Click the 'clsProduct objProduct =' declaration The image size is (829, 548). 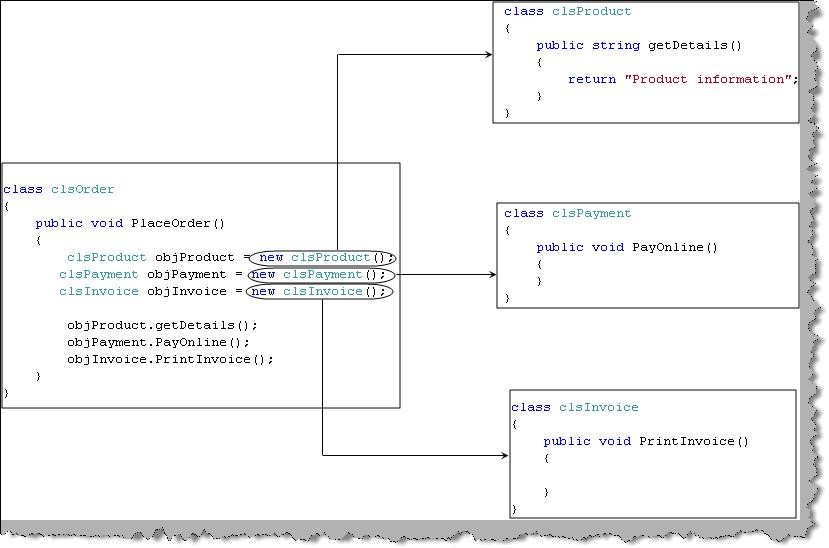click(159, 257)
